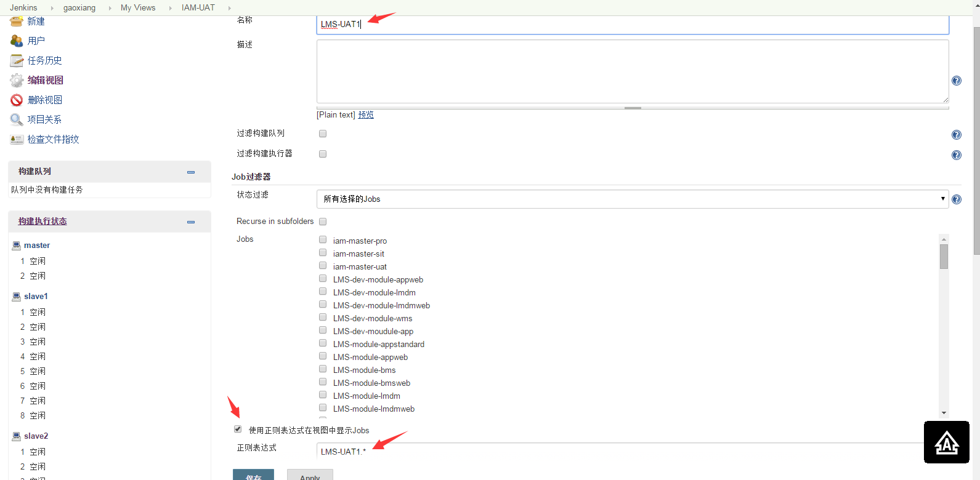Open the 状态过滤 dropdown
This screenshot has height=480, width=980.
tap(633, 199)
